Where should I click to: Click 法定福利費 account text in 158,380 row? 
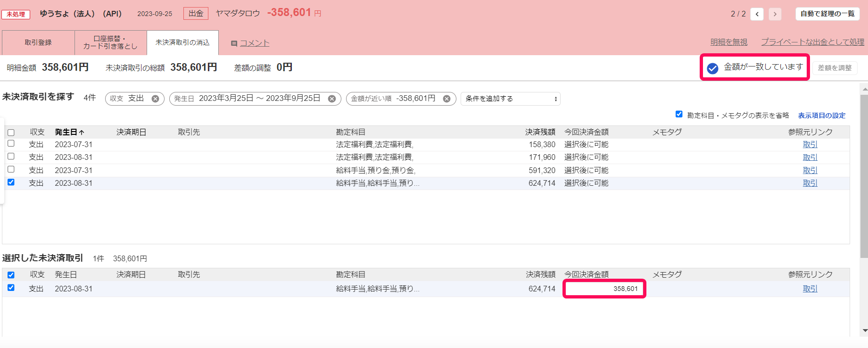pyautogui.click(x=375, y=144)
